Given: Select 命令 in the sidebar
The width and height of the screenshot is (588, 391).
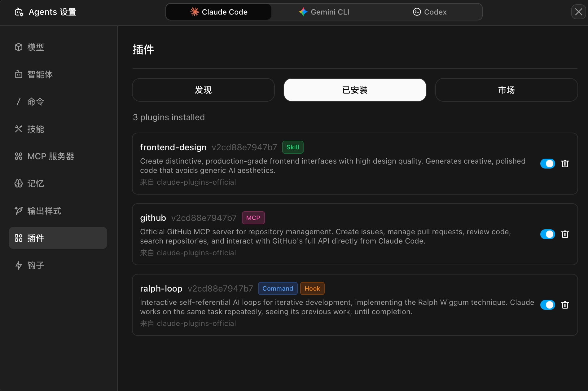Looking at the screenshot, I should (x=35, y=102).
